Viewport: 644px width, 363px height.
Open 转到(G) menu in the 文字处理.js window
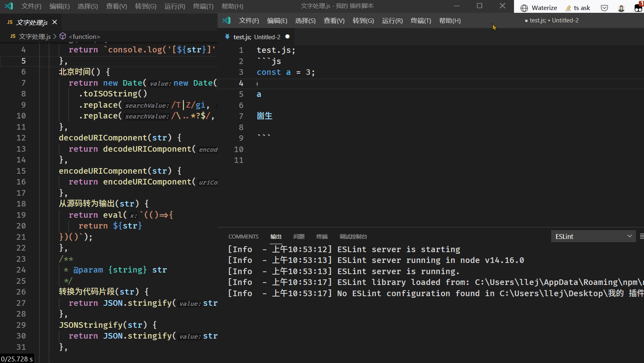[146, 6]
